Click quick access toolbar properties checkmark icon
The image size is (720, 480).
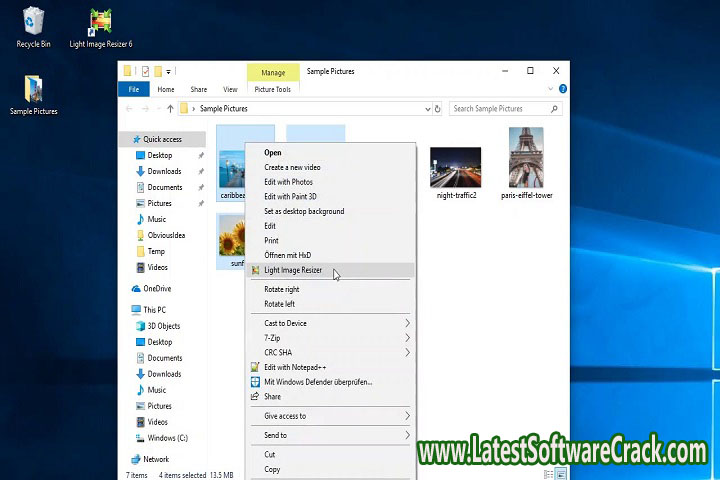coord(145,71)
